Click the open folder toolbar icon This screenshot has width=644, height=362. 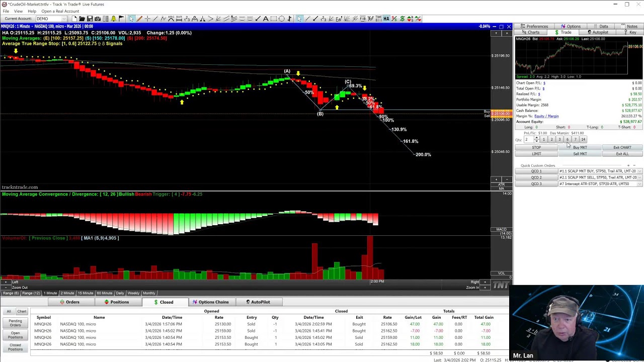pyautogui.click(x=82, y=19)
